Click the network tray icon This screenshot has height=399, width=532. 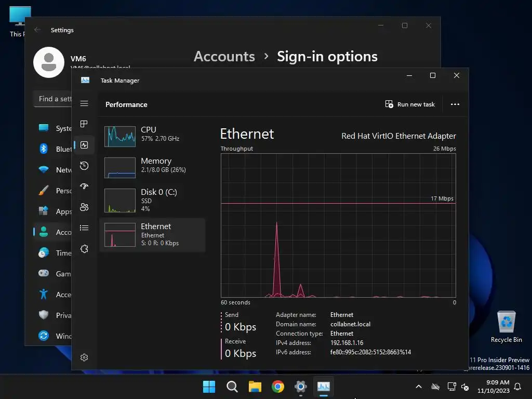[x=451, y=387]
